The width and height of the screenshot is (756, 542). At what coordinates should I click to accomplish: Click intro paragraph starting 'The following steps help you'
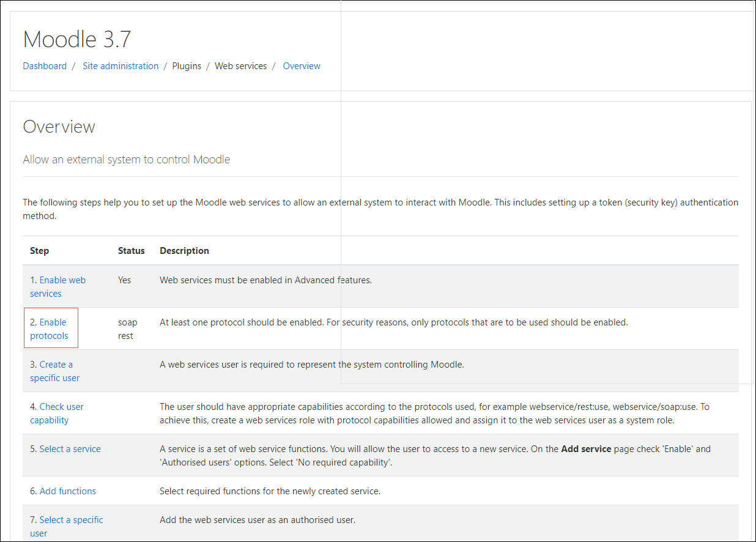click(380, 209)
